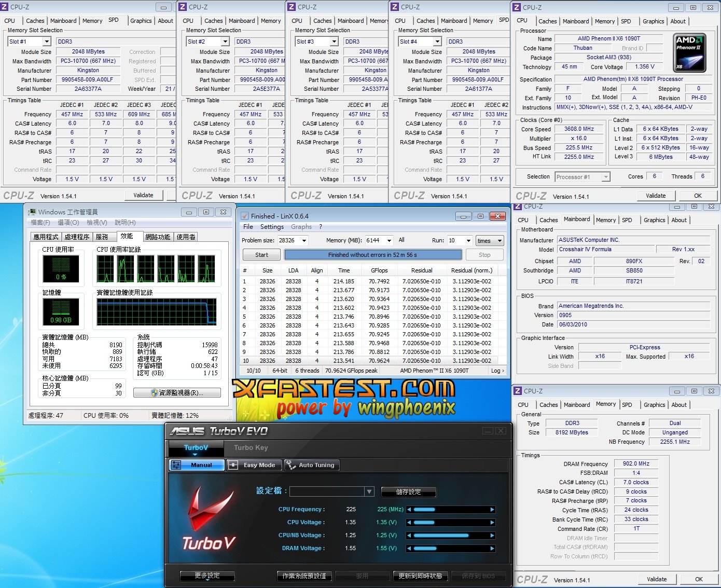
Task: Open the Settings menu in LinX
Action: pyautogui.click(x=272, y=227)
